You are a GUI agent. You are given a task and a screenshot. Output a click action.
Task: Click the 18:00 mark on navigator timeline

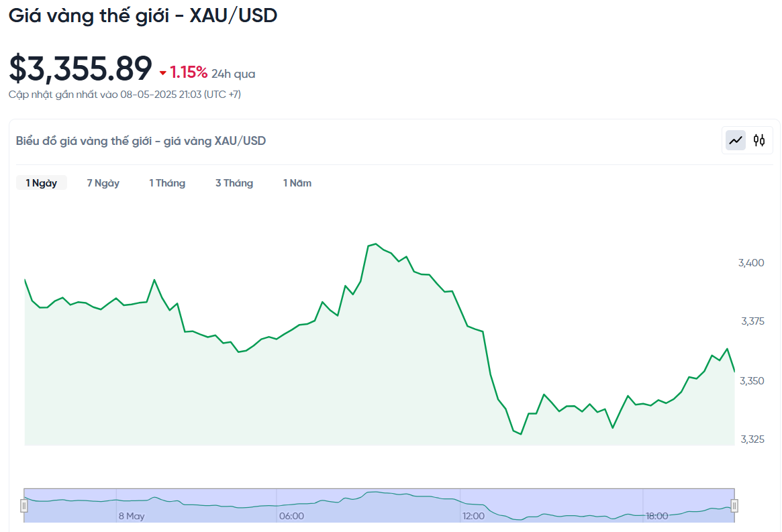(656, 516)
